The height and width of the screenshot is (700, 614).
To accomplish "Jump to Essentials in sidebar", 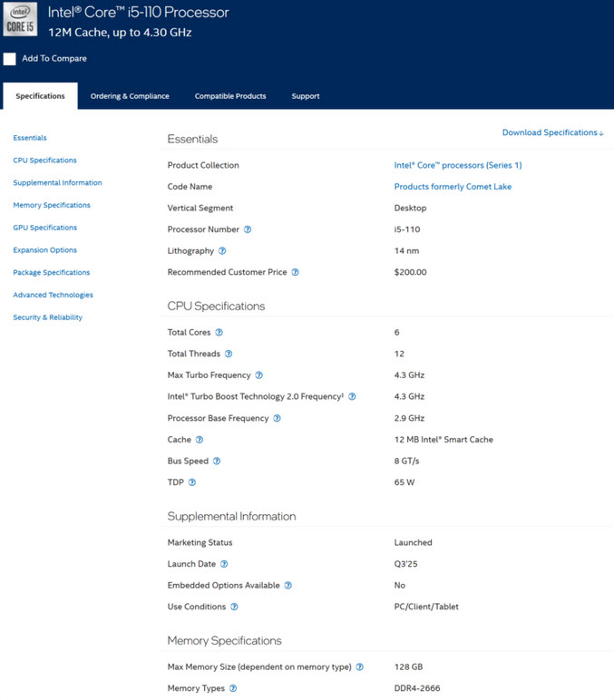I will (30, 138).
